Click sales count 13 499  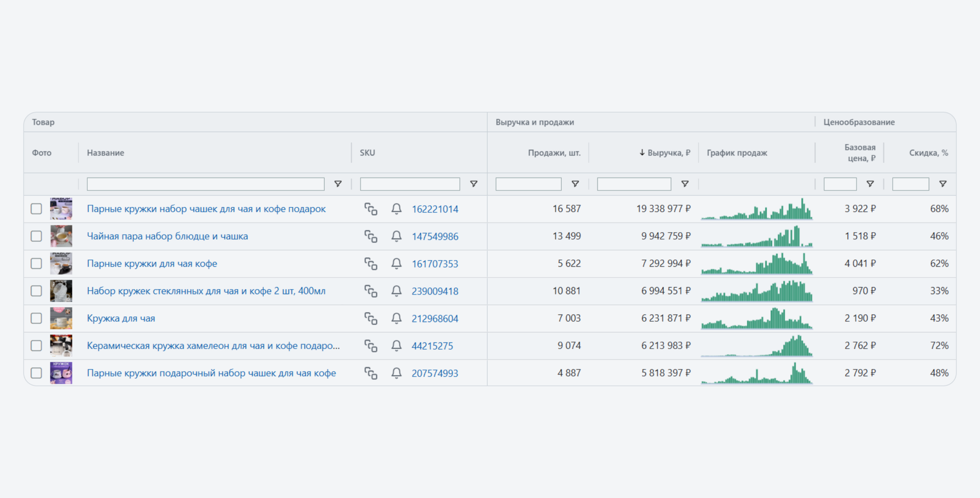click(x=567, y=236)
